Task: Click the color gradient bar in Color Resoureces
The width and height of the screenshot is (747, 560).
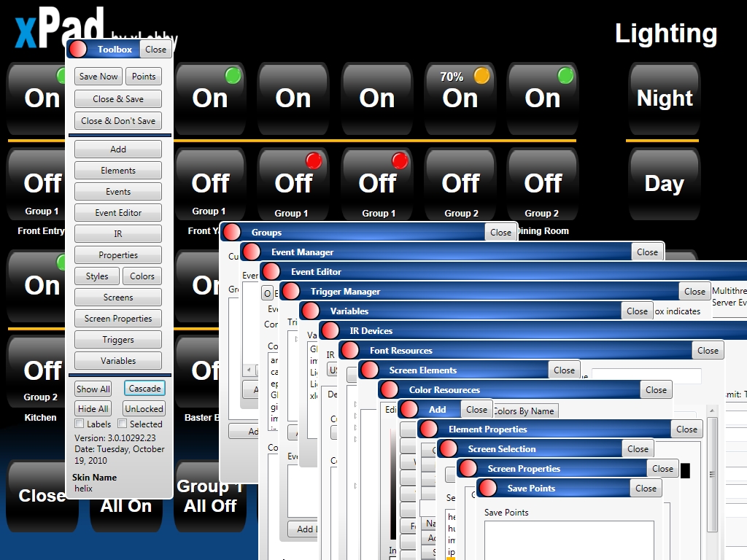Action: (392, 483)
